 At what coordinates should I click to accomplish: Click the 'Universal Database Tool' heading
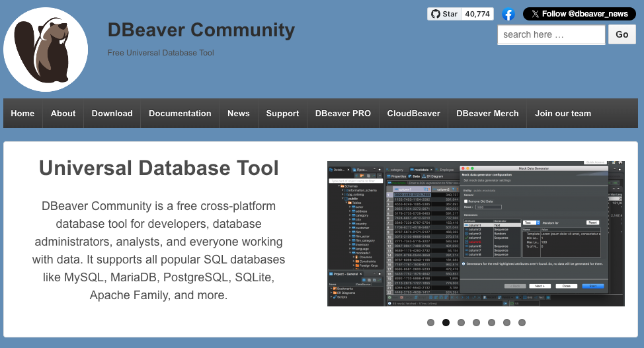[x=159, y=168]
